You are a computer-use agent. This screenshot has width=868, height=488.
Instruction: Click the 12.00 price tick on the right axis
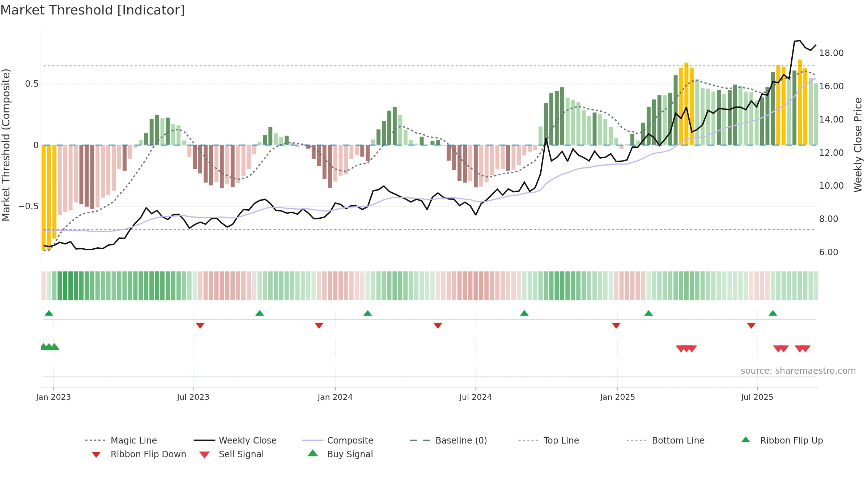click(x=831, y=153)
